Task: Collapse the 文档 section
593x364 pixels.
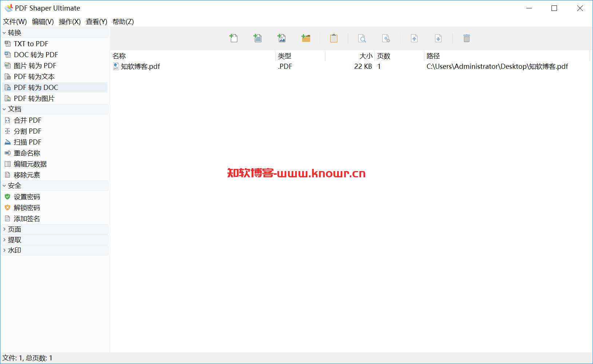Action: [x=4, y=109]
